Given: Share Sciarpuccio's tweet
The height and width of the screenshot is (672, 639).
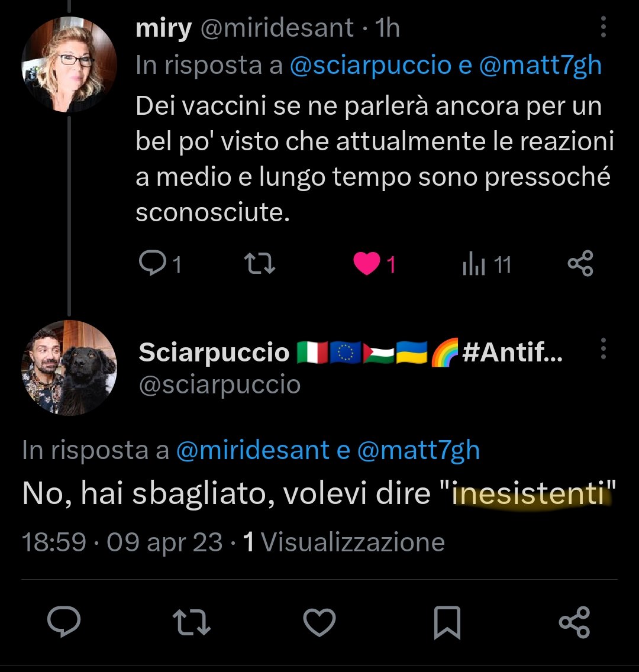Looking at the screenshot, I should tap(575, 622).
